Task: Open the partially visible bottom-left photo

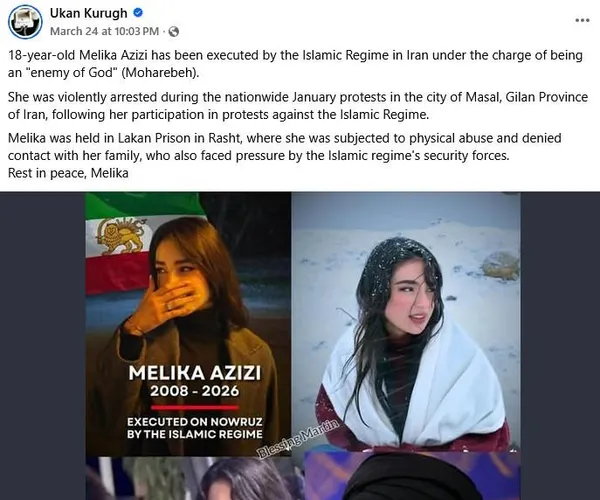Action: 194,478
